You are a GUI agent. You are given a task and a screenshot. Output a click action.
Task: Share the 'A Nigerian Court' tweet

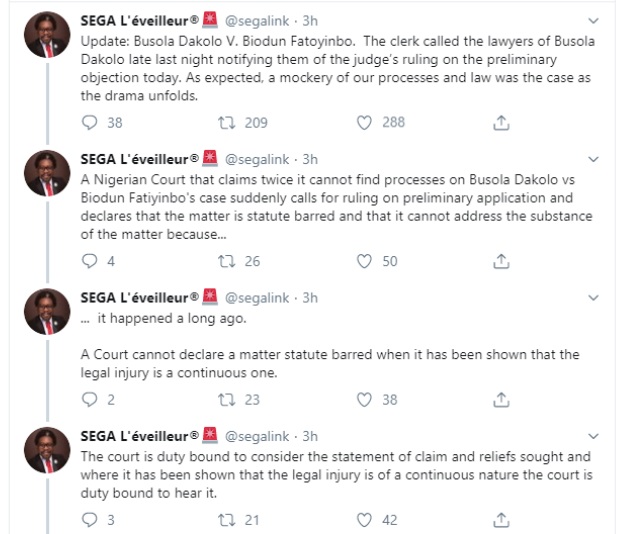coord(502,261)
